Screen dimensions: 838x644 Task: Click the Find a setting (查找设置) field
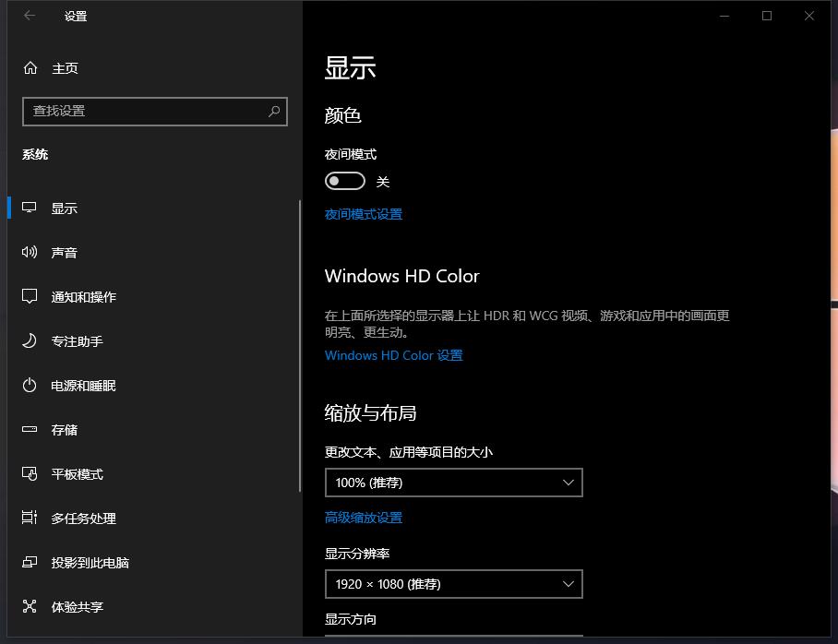tap(148, 111)
